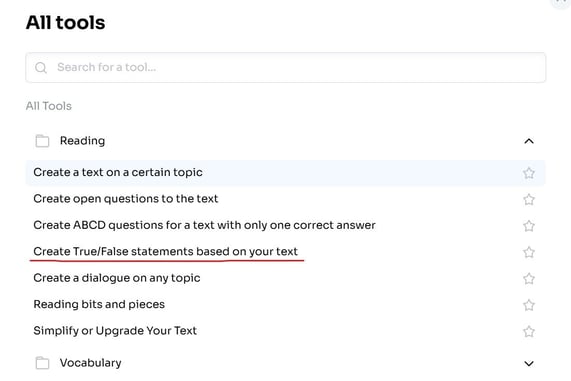The height and width of the screenshot is (381, 571).
Task: Favorite the True/False statements tool star
Action: [529, 252]
